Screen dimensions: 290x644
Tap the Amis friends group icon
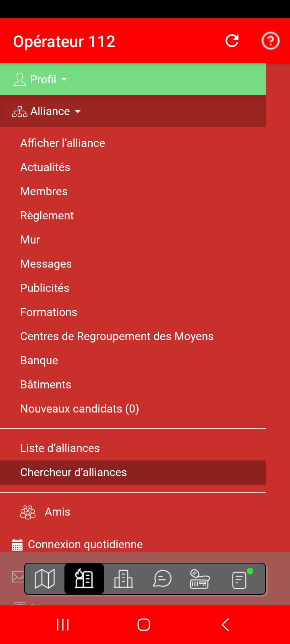(28, 512)
